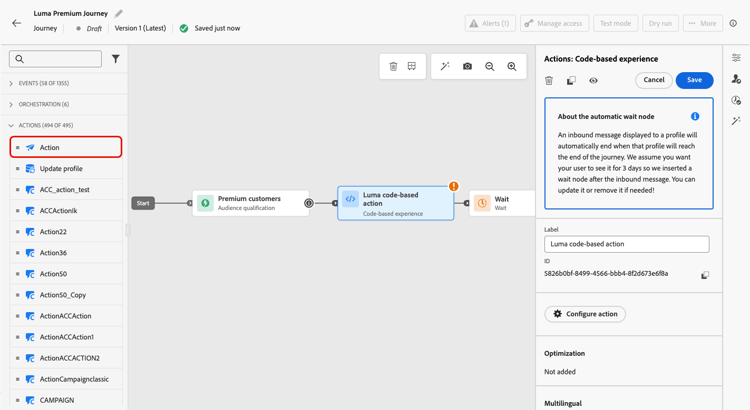Select the Action item in palette

click(x=66, y=147)
